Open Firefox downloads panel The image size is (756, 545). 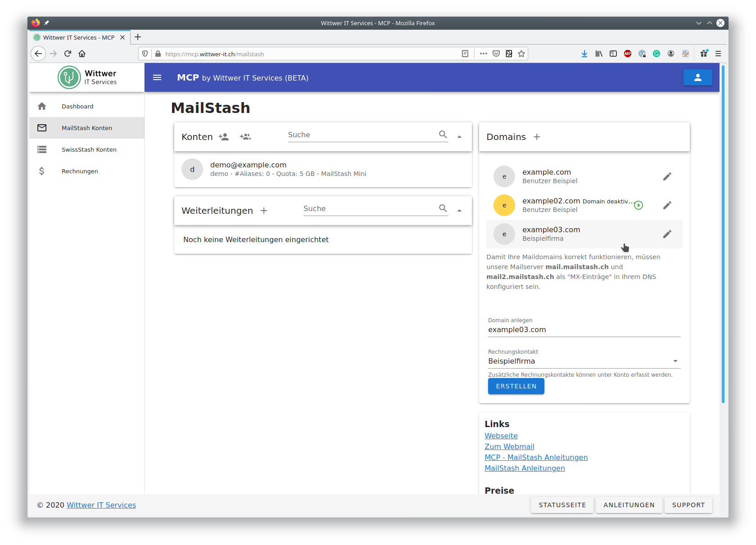pos(584,54)
